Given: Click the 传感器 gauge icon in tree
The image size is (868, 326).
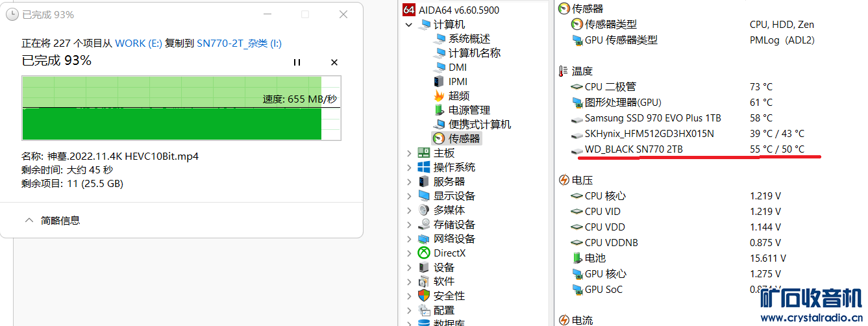Looking at the screenshot, I should 439,139.
